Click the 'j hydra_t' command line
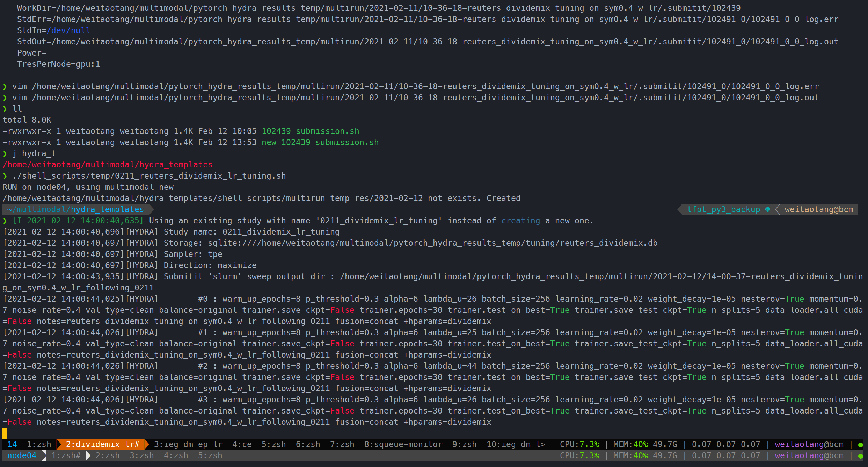Screen dimensions: 868x467 pyautogui.click(x=34, y=153)
